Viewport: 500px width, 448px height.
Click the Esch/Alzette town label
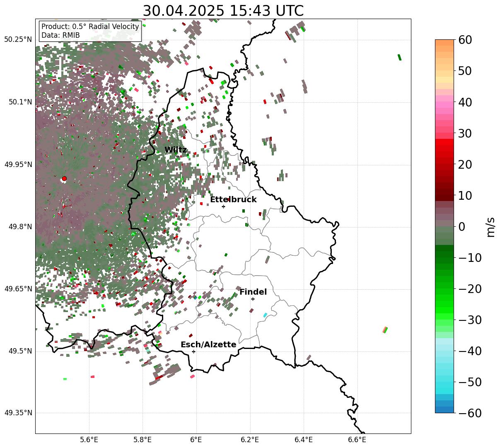[x=208, y=345]
